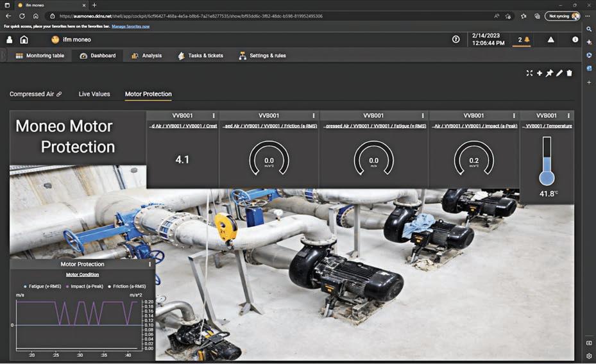Toggle Fatigue (v-RMS) series in chart legend
The height and width of the screenshot is (364, 596).
coord(44,286)
